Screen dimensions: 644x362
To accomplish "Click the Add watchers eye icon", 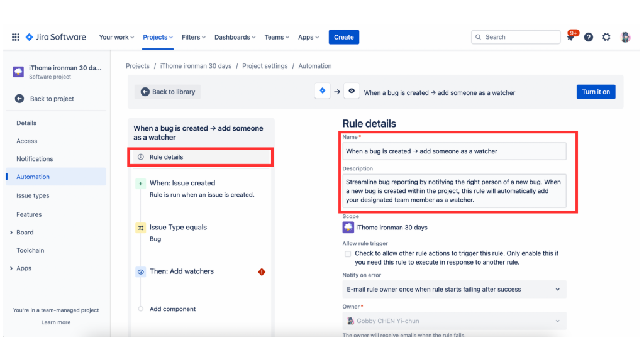I will [140, 271].
